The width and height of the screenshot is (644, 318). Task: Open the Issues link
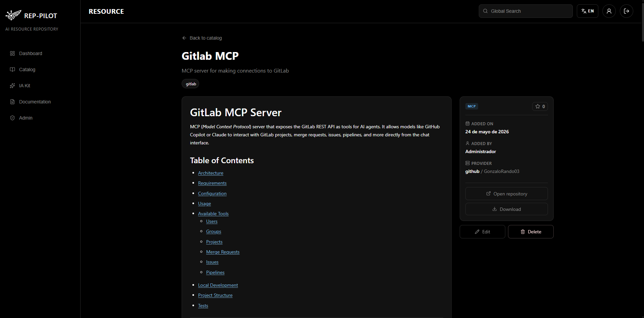pos(212,262)
